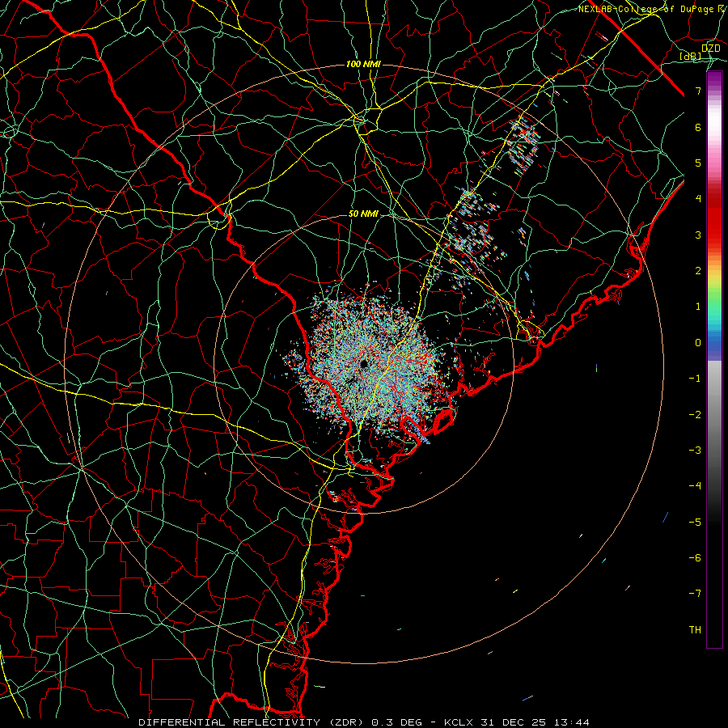The height and width of the screenshot is (728, 728).
Task: Click the "-1" value on the color scale
Action: click(x=695, y=379)
